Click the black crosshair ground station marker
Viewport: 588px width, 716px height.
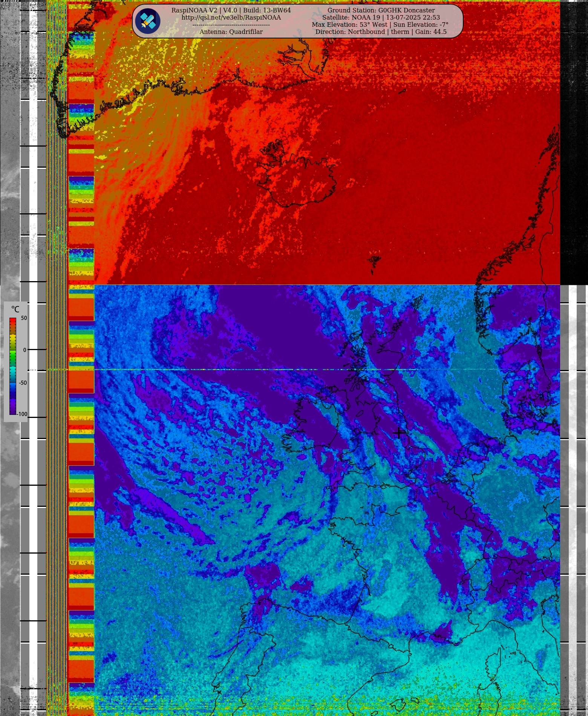[x=399, y=433]
